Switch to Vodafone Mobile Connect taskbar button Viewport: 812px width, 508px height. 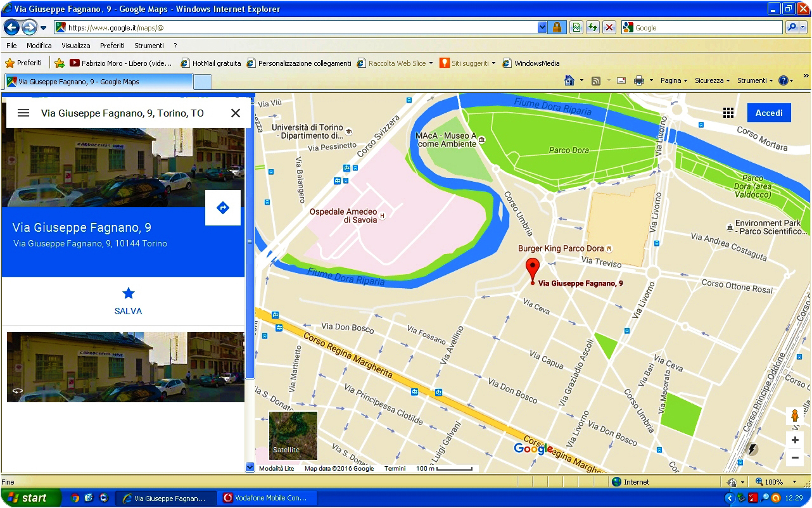pos(266,498)
